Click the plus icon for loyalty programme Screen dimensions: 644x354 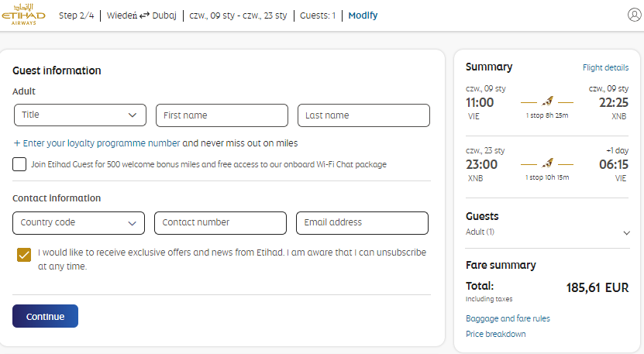click(x=17, y=143)
